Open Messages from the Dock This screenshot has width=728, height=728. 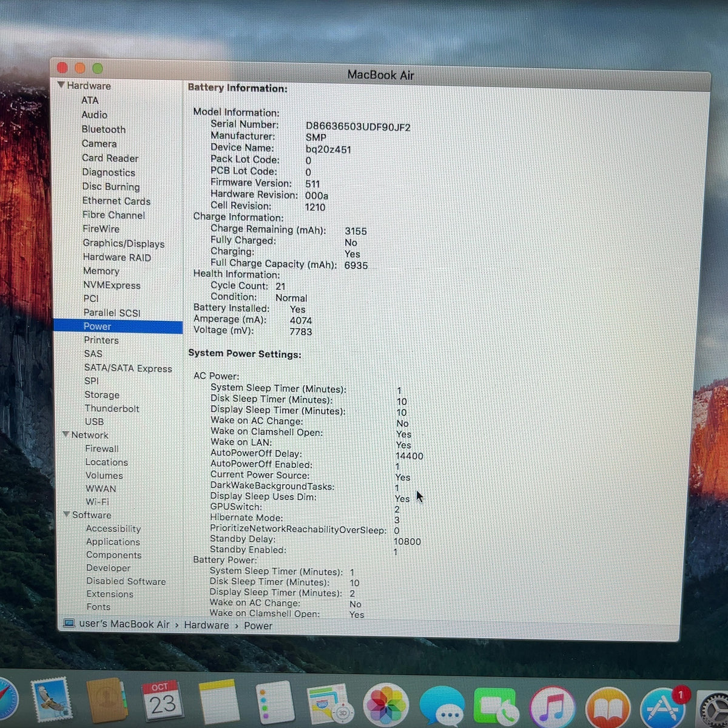tap(442, 707)
